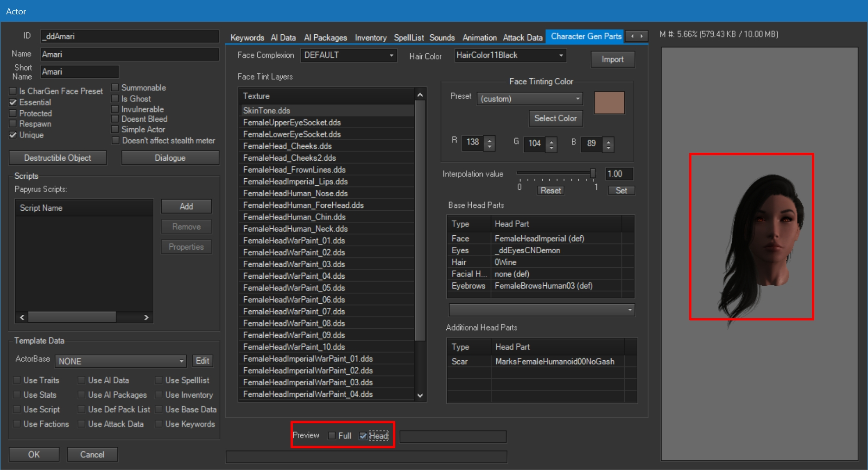Click script list left scroll arrow

pyautogui.click(x=22, y=317)
